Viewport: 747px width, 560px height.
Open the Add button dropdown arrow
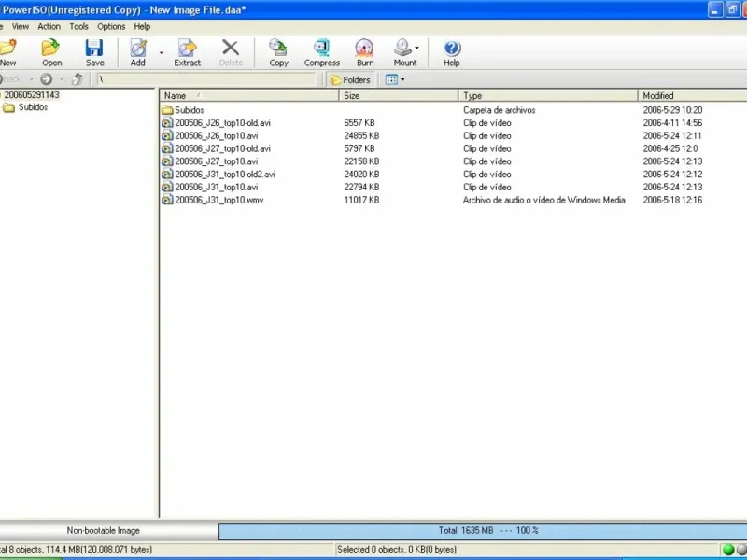click(x=162, y=53)
